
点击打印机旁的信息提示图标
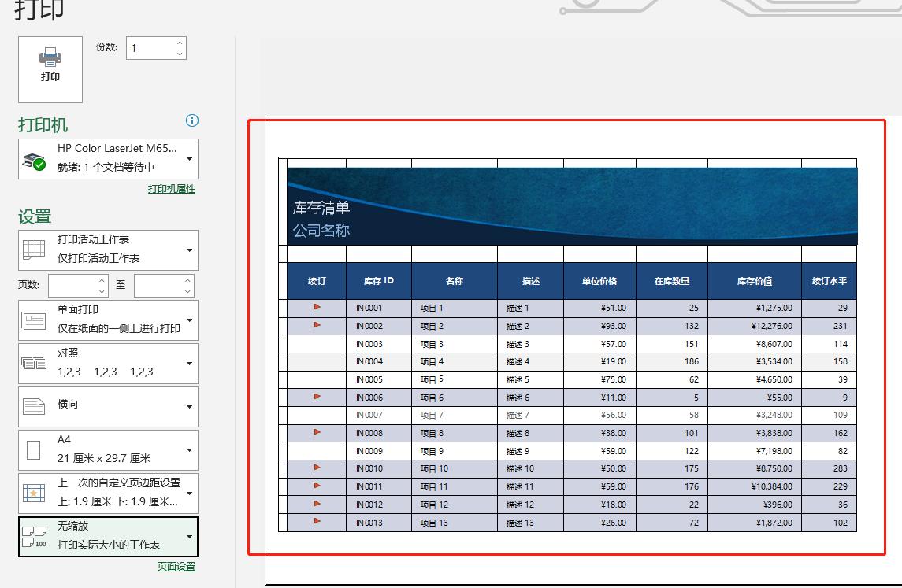(x=191, y=120)
